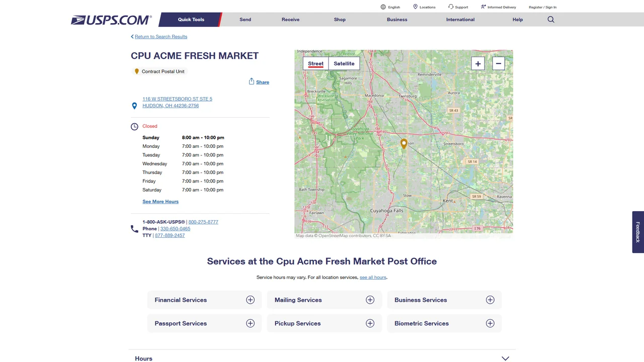Open the Help menu
644x362 pixels.
[x=518, y=20]
